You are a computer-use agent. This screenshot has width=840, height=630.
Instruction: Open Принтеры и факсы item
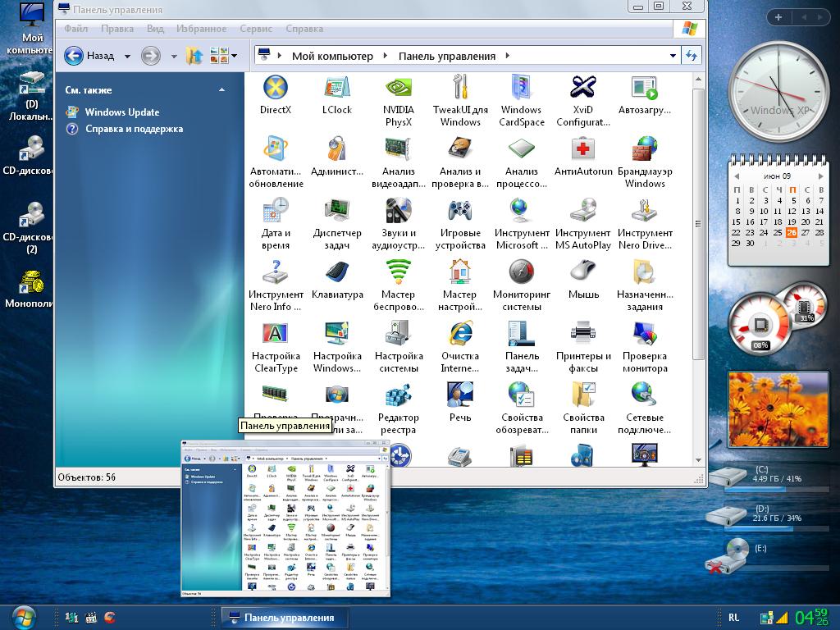point(583,347)
